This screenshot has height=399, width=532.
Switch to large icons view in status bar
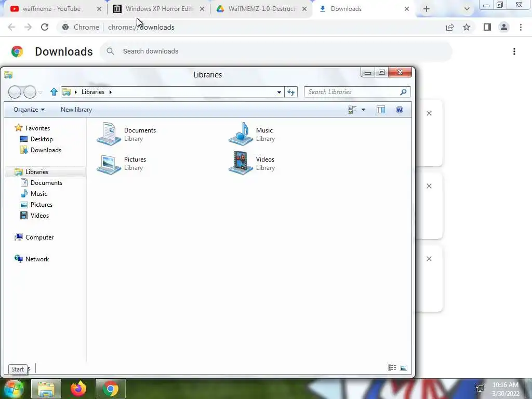(x=403, y=368)
